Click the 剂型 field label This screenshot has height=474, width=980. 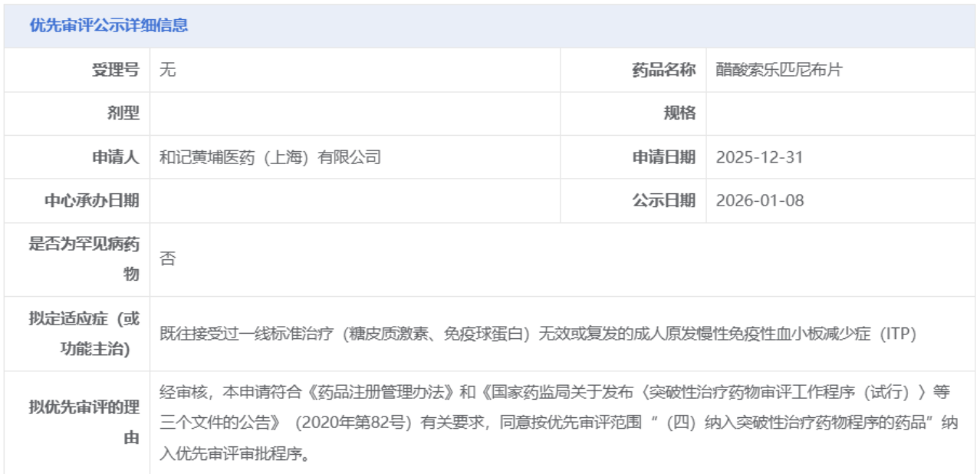click(123, 114)
